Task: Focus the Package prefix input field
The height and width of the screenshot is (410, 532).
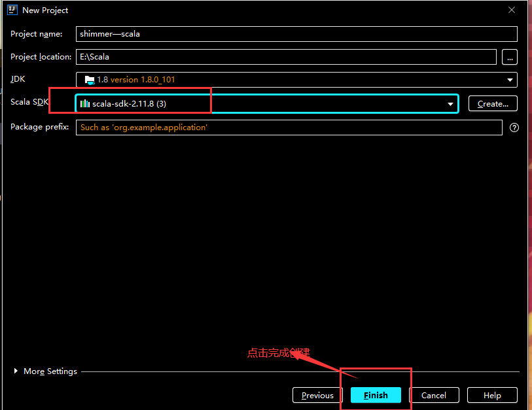Action: pos(289,128)
